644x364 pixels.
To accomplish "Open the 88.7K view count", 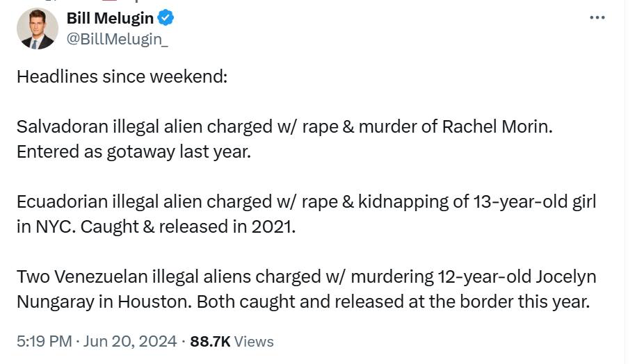I will click(210, 341).
